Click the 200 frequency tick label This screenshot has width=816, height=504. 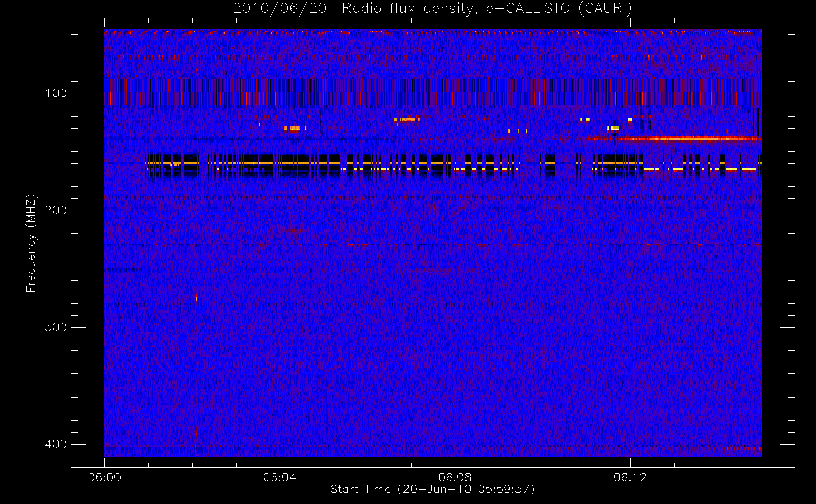[x=55, y=210]
